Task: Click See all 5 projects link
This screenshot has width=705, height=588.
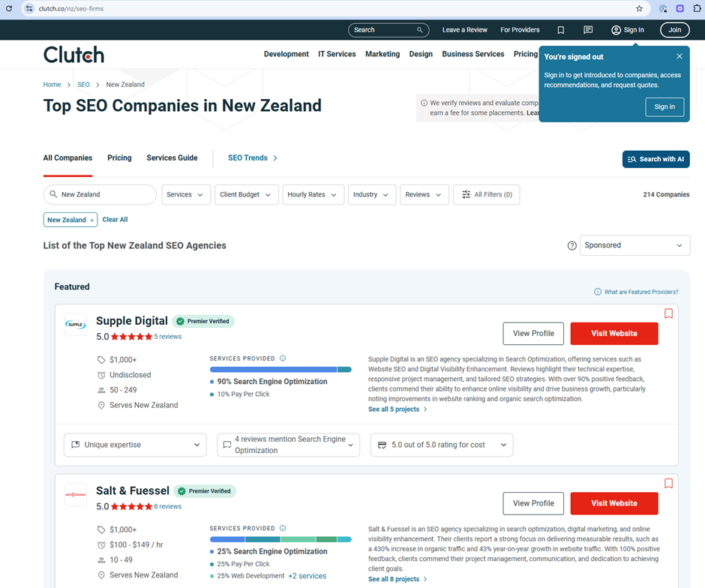Action: coord(397,409)
